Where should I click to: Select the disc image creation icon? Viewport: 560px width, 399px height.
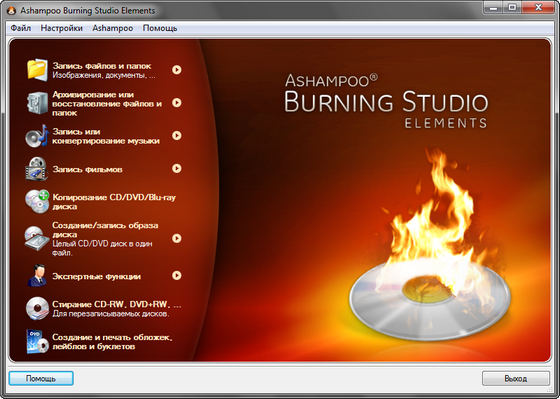[x=37, y=238]
